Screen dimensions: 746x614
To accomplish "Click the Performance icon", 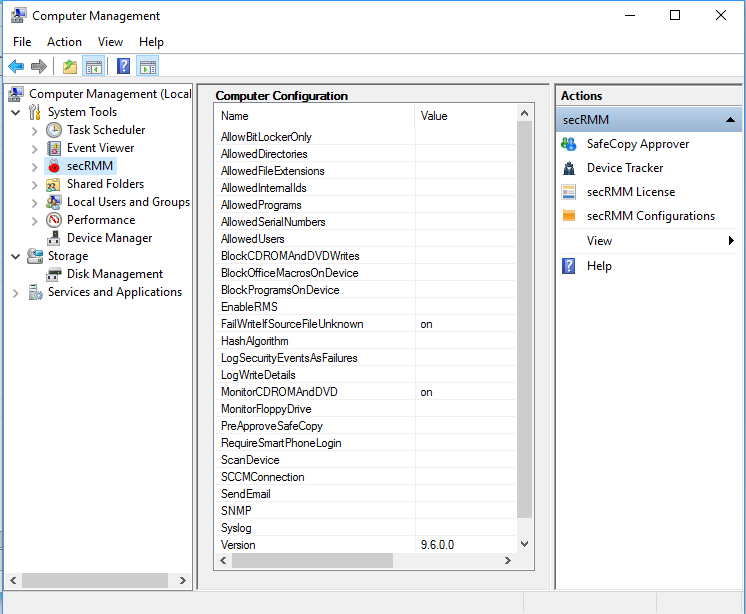I will (x=54, y=220).
